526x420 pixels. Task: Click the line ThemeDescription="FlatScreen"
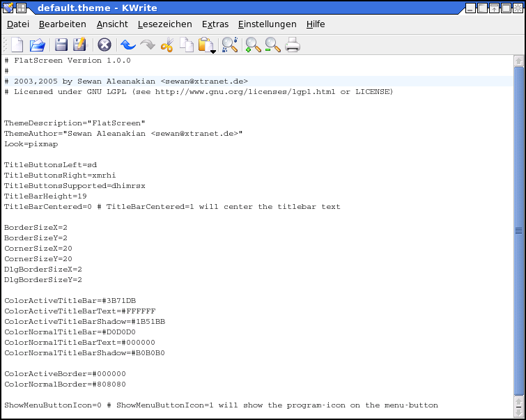pos(75,123)
